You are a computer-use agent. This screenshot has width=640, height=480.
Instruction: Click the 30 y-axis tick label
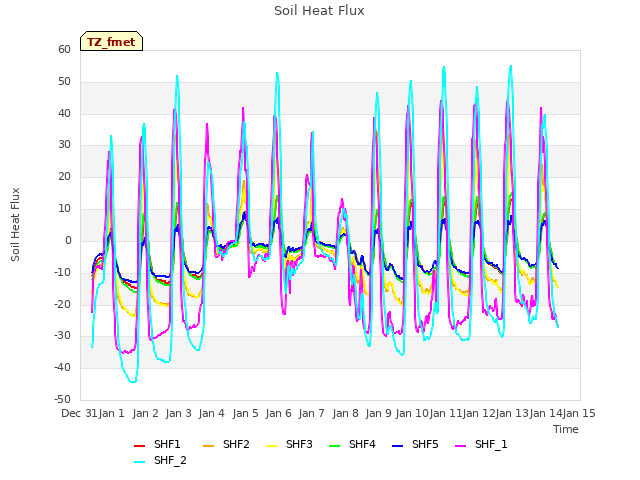click(64, 144)
